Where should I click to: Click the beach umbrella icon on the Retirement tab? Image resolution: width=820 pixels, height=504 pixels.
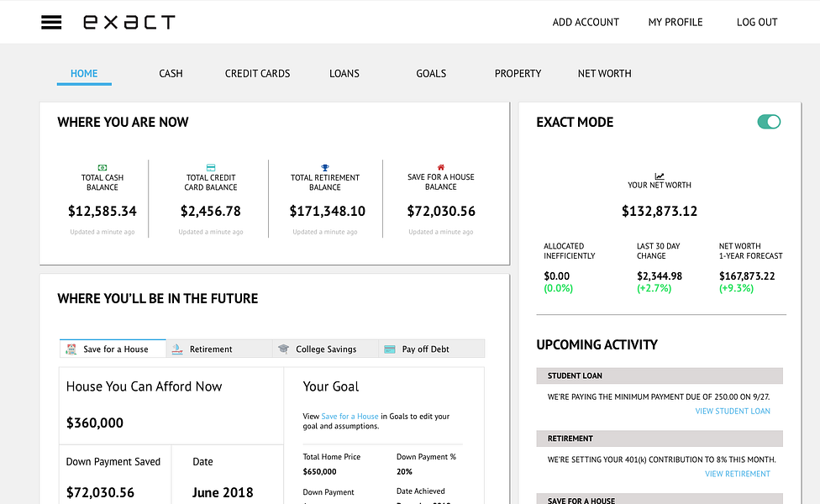coord(178,348)
